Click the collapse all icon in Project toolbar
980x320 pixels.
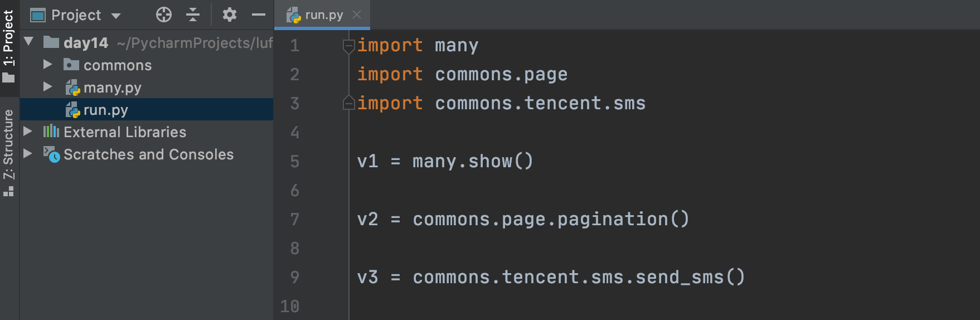pyautogui.click(x=193, y=14)
